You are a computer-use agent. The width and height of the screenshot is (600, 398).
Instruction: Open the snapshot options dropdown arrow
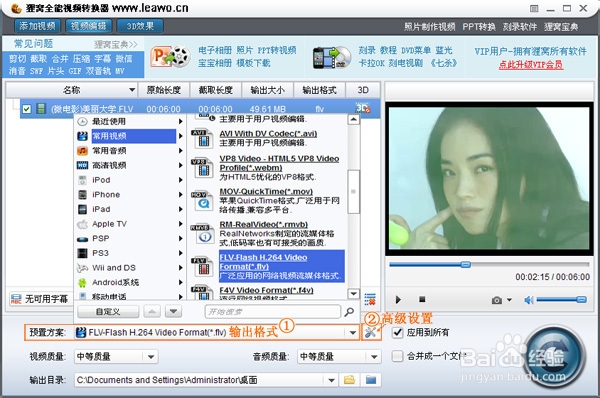pyautogui.click(x=509, y=300)
